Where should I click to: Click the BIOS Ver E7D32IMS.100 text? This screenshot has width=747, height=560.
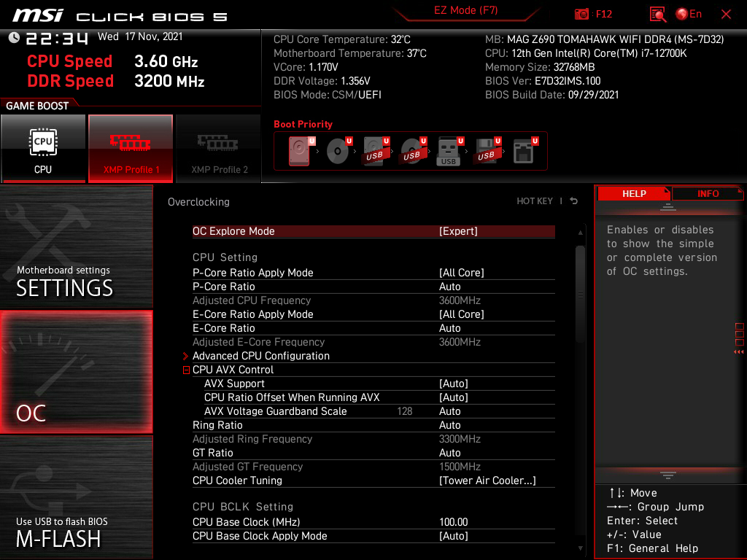[543, 81]
